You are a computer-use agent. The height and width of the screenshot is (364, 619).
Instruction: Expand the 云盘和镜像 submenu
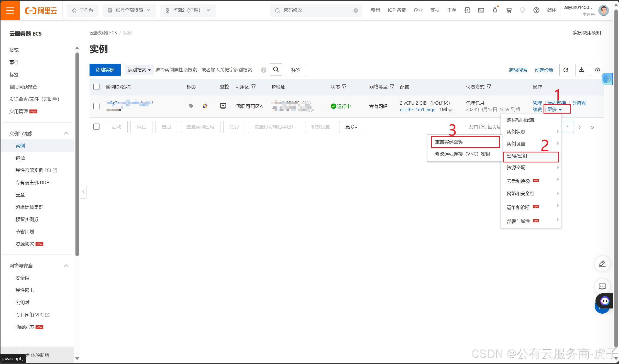click(x=531, y=181)
